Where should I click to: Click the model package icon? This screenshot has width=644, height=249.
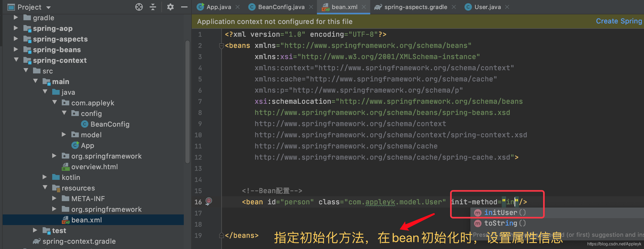(75, 135)
